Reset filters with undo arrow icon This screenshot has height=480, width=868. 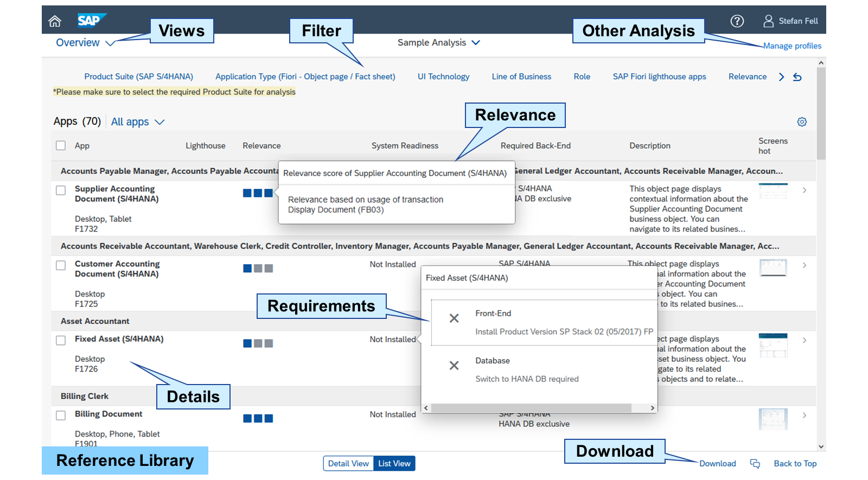797,77
